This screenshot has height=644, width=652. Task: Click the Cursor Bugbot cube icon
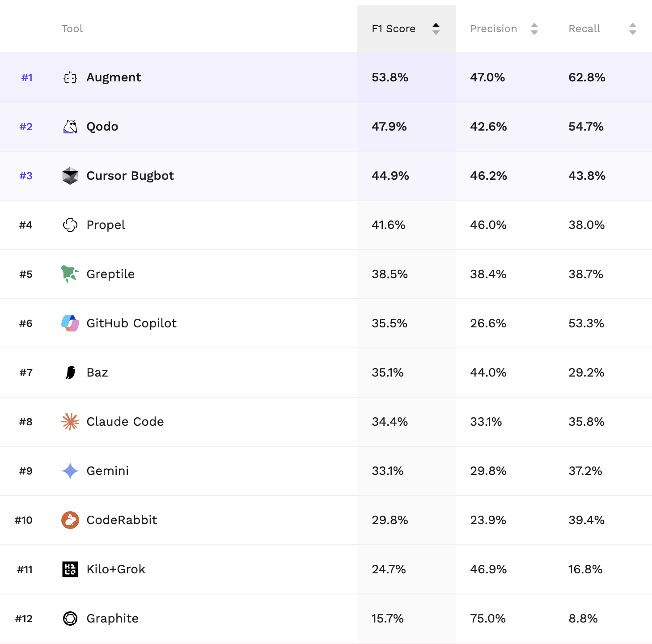pyautogui.click(x=70, y=176)
